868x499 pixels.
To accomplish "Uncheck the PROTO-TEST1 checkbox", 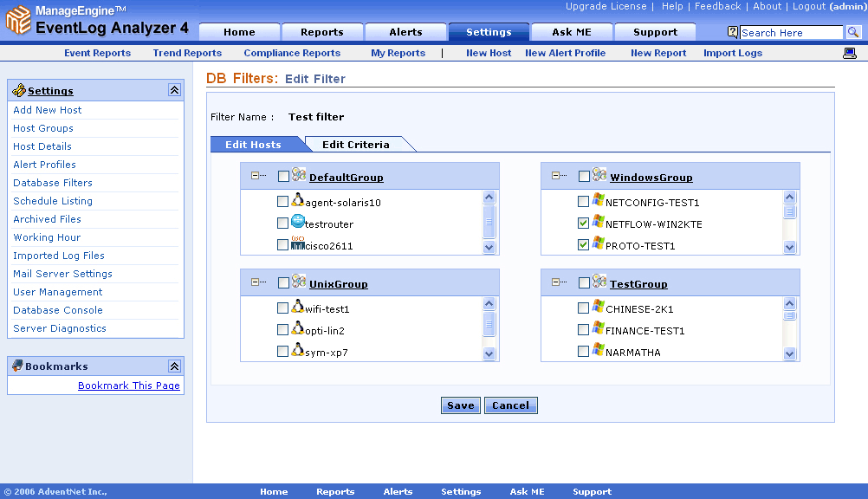I will 583,244.
